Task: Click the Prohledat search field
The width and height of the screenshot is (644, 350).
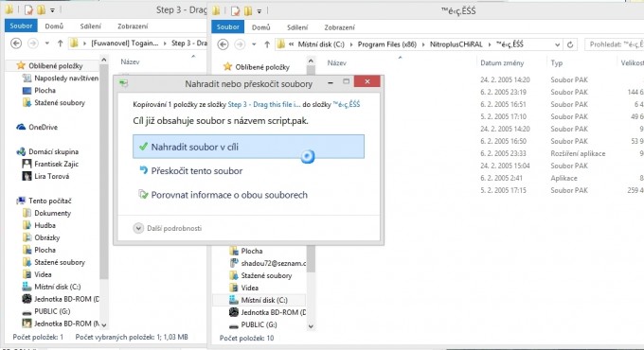Action: coord(614,44)
